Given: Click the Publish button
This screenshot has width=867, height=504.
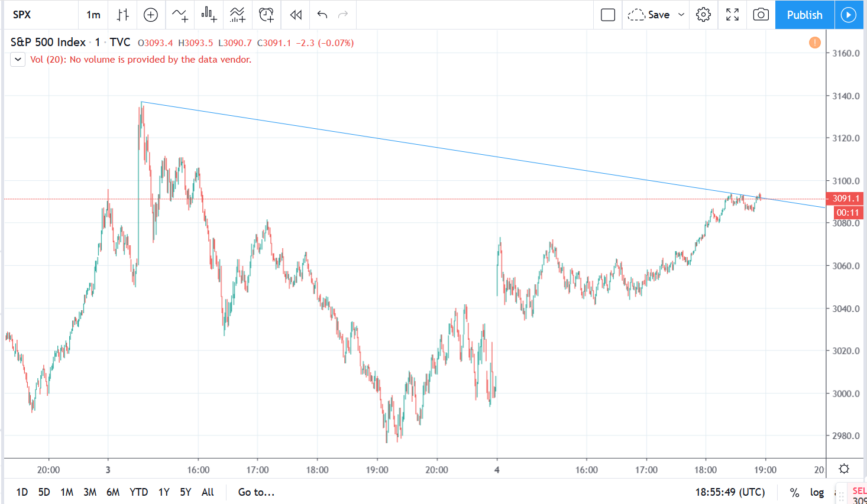Looking at the screenshot, I should (x=804, y=15).
